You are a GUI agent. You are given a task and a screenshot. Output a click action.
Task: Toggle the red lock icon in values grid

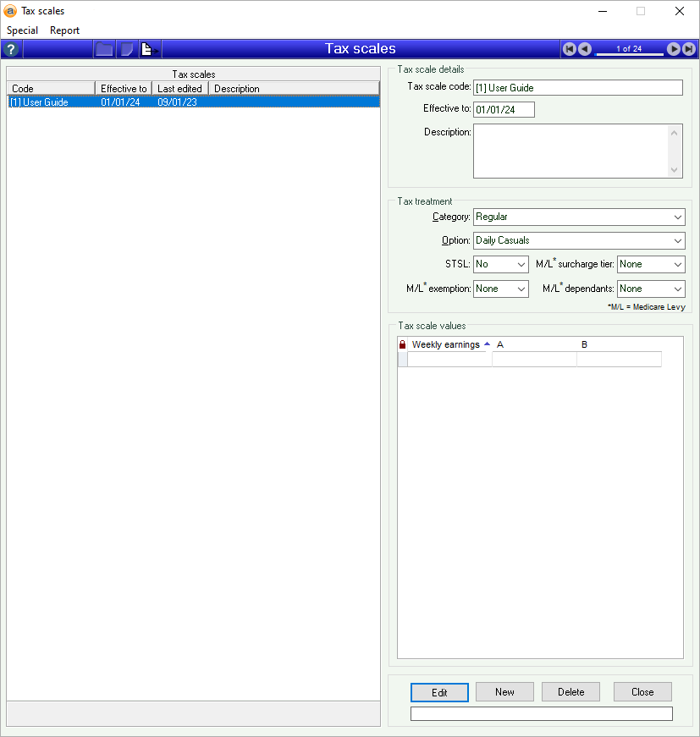pyautogui.click(x=403, y=344)
